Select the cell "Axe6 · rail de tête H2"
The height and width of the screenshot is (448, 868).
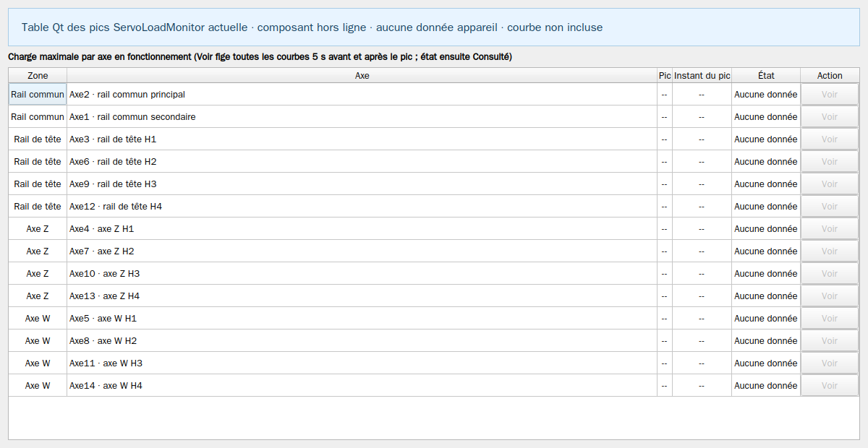(362, 162)
